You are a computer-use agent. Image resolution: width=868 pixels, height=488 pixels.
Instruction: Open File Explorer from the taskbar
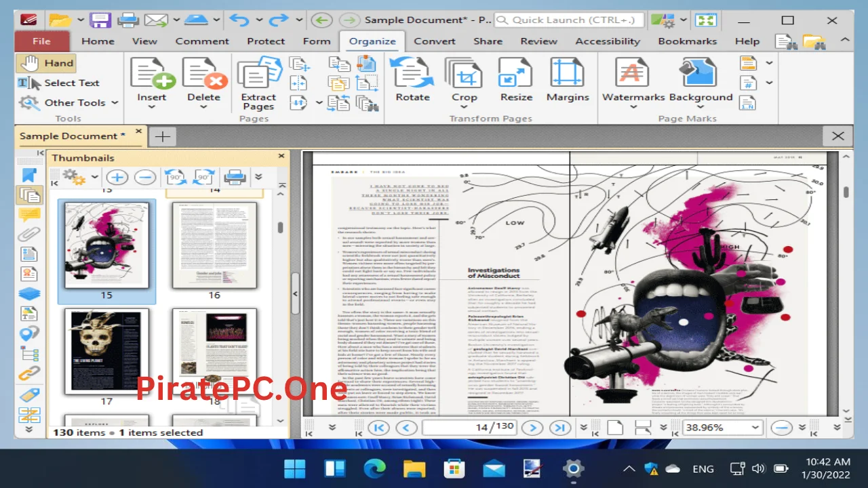pyautogui.click(x=414, y=468)
